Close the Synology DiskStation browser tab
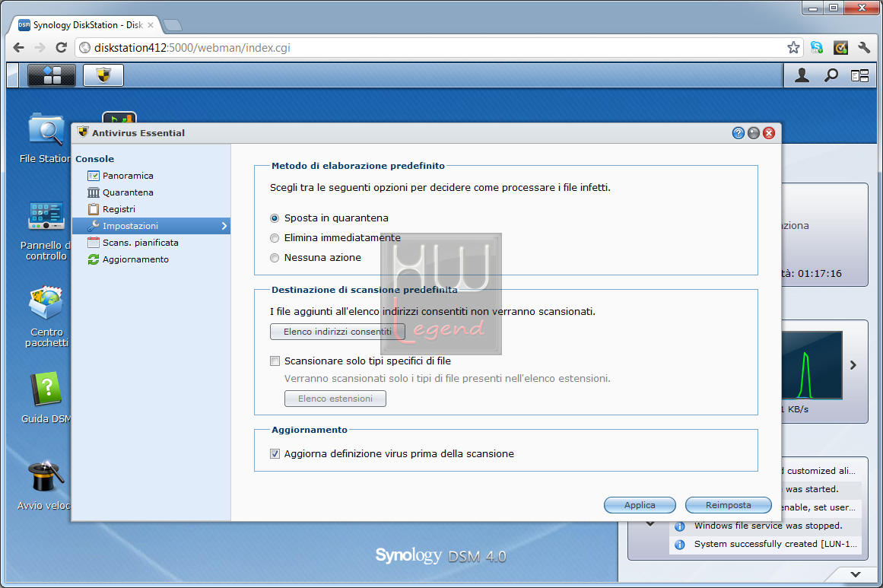This screenshot has width=883, height=588. pos(151,25)
